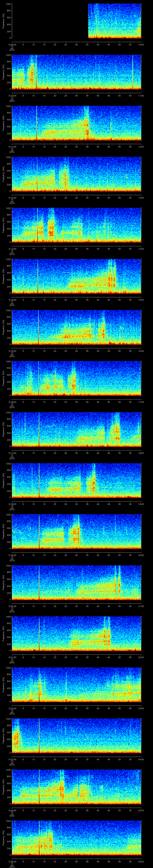This screenshot has height=868, width=153.
Task: Click the "0:15:00" start time label
Action: click(12, 351)
